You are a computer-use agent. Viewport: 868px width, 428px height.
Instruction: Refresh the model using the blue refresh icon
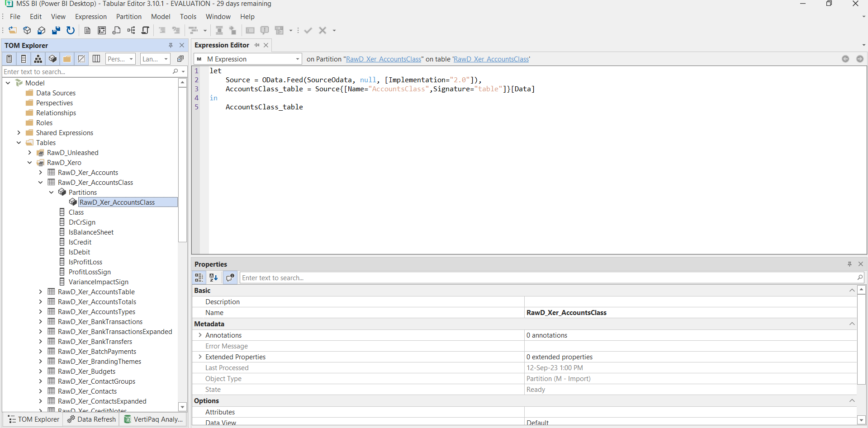pos(71,30)
